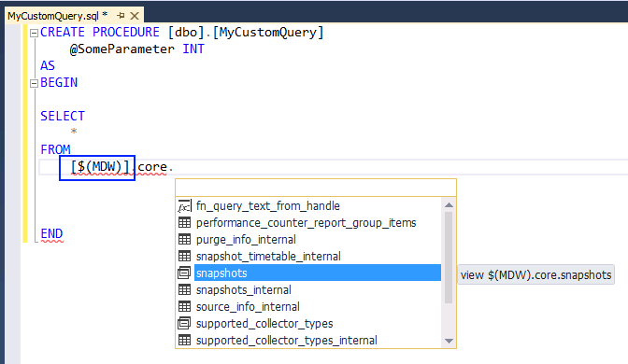Place cursor on [MyCustomQuery] name
This screenshot has height=364, width=628.
click(x=268, y=33)
